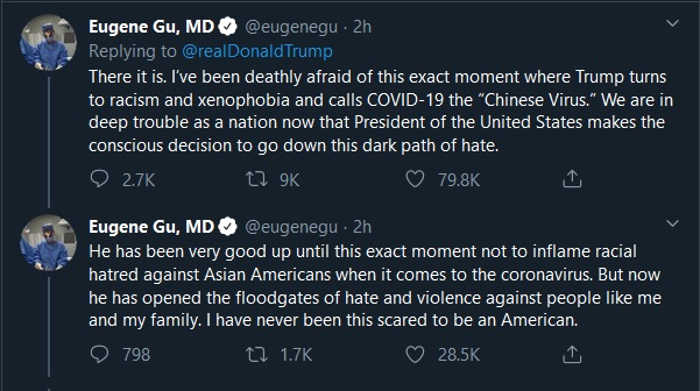The width and height of the screenshot is (700, 391).
Task: Open the second tweet's avatar photo
Action: coord(48,242)
